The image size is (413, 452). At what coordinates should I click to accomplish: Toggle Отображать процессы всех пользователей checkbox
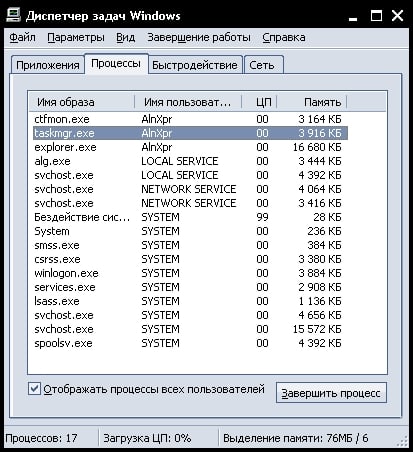(x=34, y=389)
